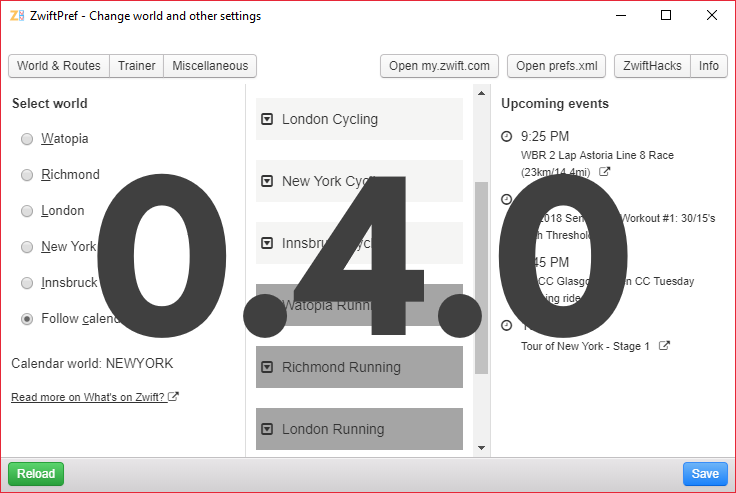Screen dimensions: 736x493
Task: Click the Calendar world: NEWYORK text
Action: [92, 363]
